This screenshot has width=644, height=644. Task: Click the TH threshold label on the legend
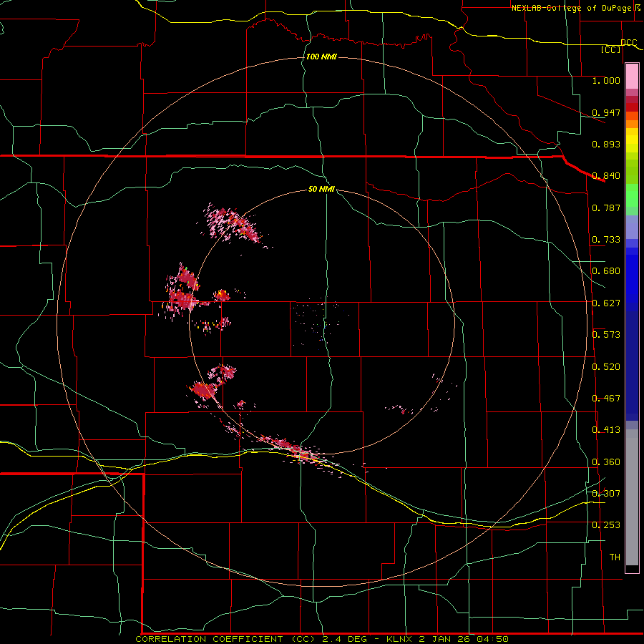click(x=615, y=557)
